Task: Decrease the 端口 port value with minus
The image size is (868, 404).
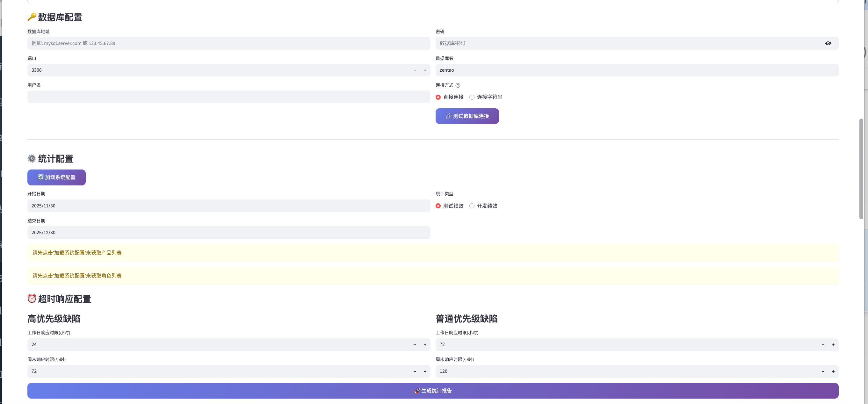Action: pyautogui.click(x=415, y=70)
